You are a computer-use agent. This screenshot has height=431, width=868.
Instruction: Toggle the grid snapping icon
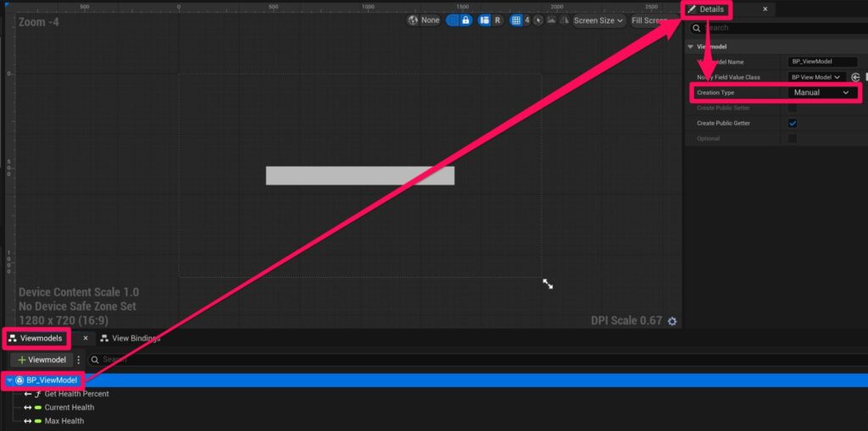click(x=516, y=20)
